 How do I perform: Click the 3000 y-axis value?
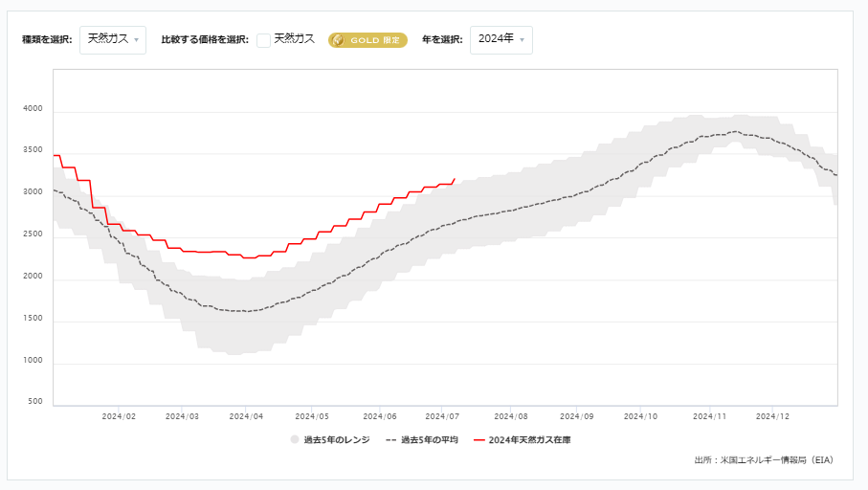point(33,192)
